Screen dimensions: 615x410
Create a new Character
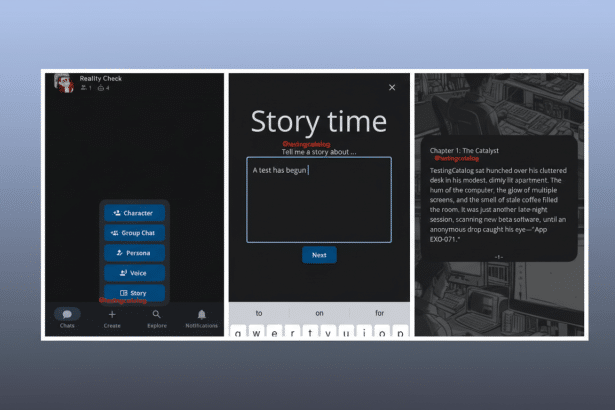pos(135,213)
